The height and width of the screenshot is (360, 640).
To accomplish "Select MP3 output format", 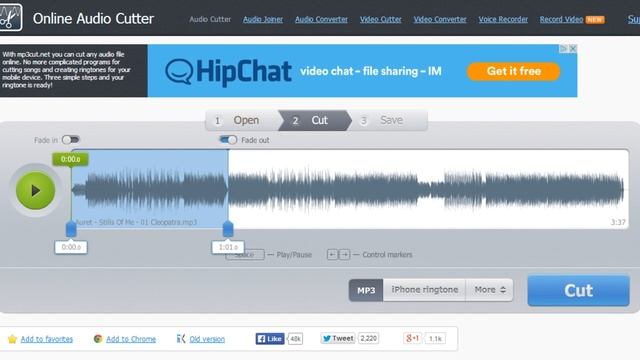I will tap(366, 290).
